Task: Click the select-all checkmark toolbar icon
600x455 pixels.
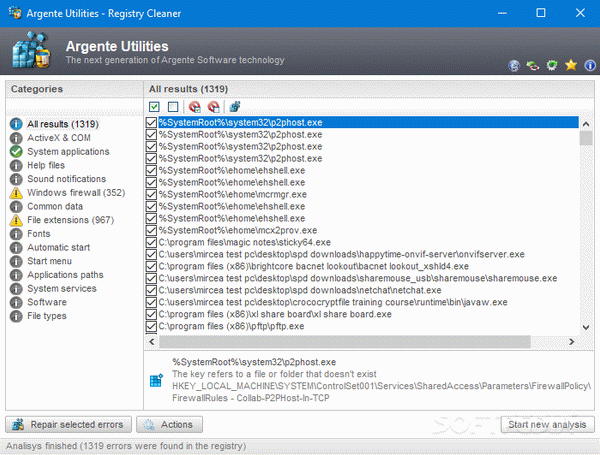Action: click(x=154, y=107)
